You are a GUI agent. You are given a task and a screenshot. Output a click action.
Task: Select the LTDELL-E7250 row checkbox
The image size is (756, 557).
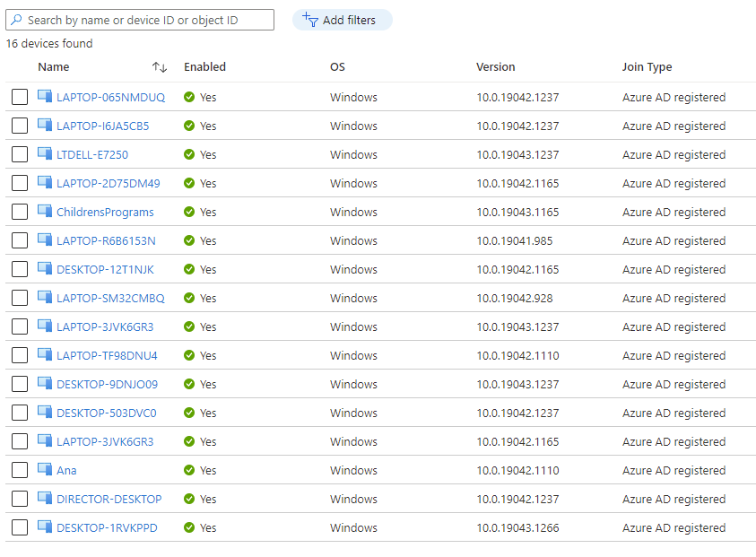click(20, 154)
